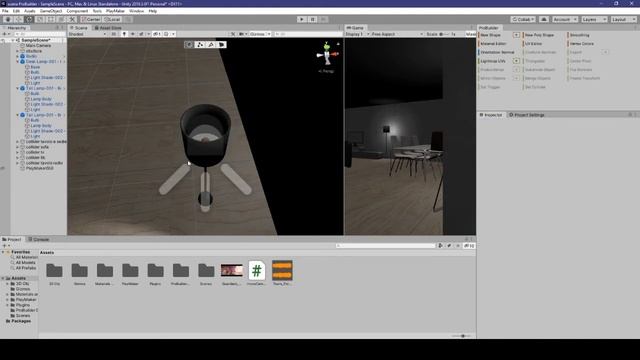The width and height of the screenshot is (640, 360).
Task: Select Main Camera in Hierarchy
Action: point(38,46)
